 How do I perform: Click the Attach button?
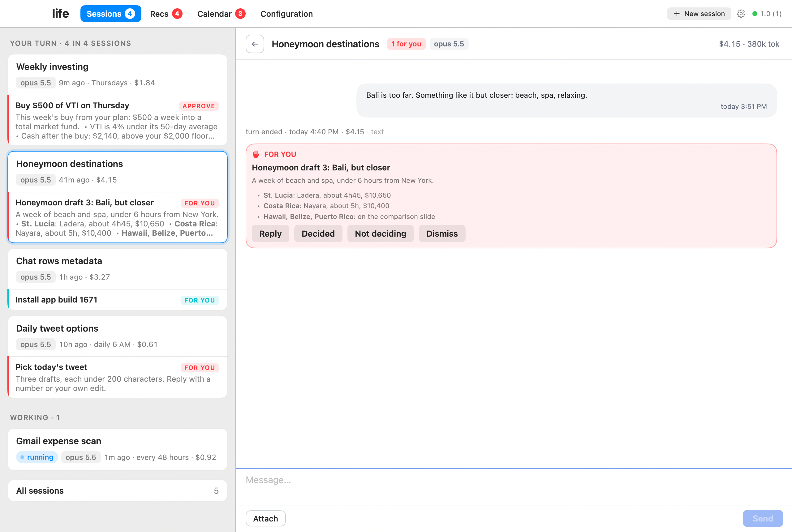266,519
